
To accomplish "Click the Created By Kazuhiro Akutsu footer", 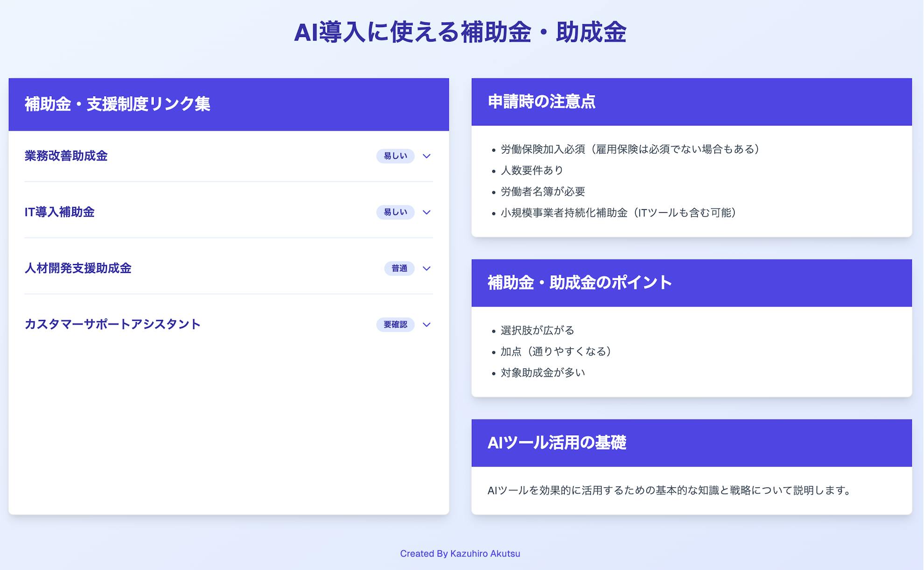I will coord(460,554).
